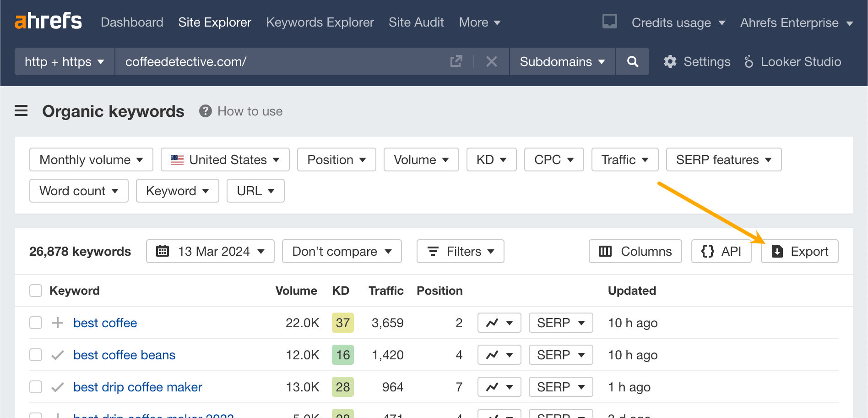Check the Keyword header checkbox
868x418 pixels.
click(x=35, y=290)
